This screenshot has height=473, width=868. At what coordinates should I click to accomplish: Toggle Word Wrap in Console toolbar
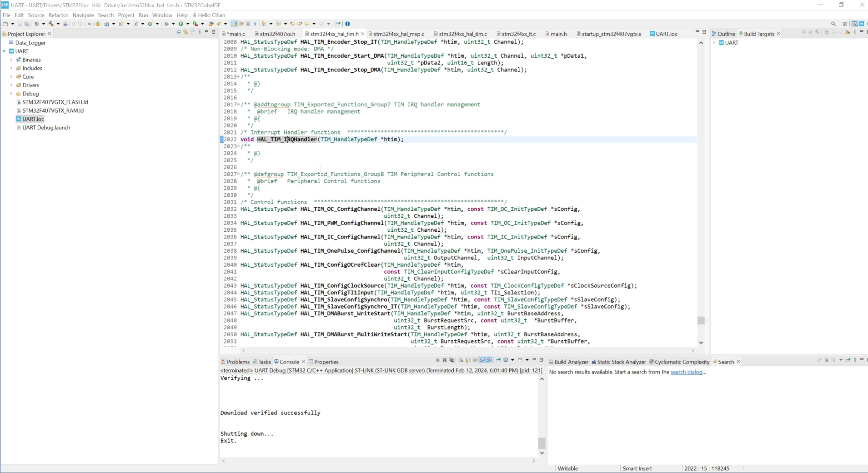tap(475, 360)
